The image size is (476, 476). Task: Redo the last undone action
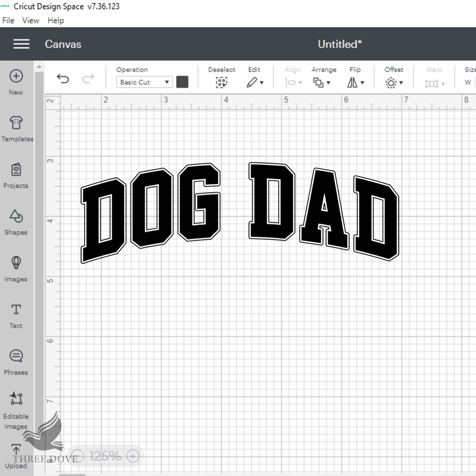pos(88,79)
